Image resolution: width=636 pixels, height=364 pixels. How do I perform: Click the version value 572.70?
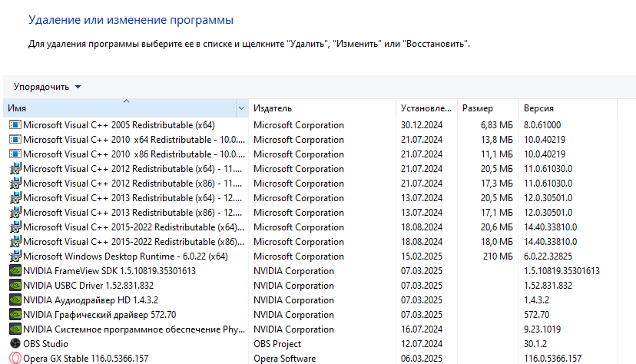click(536, 315)
